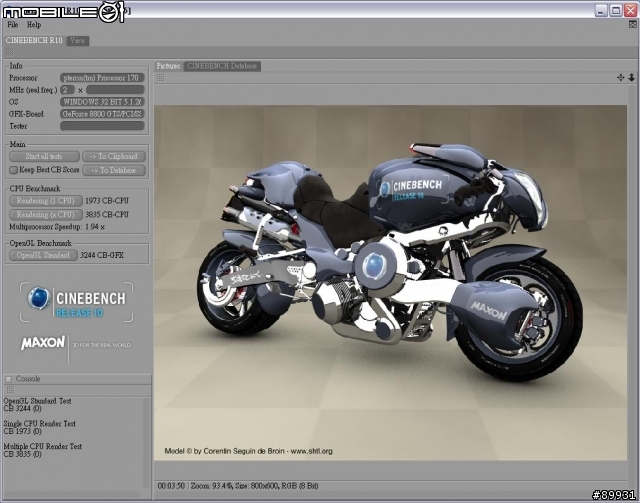The image size is (640, 503).
Task: Click the CINEBENCH Release 10 logo
Action: click(76, 302)
